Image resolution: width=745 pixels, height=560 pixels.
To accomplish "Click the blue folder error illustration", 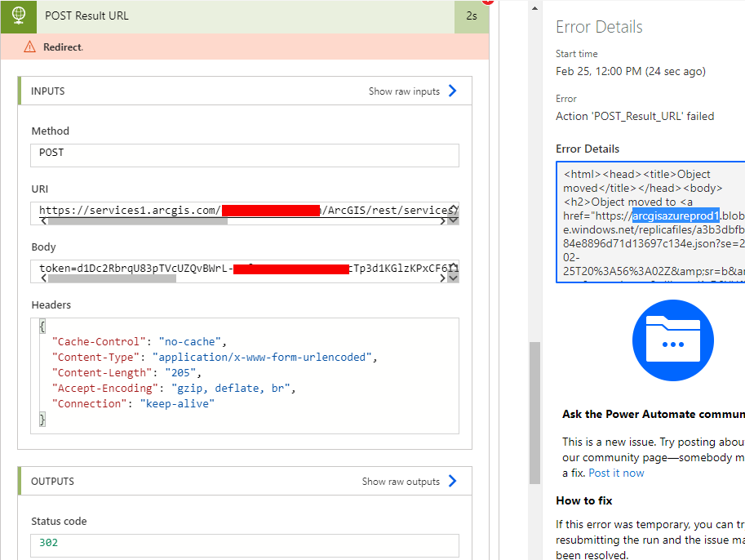I will 672,340.
